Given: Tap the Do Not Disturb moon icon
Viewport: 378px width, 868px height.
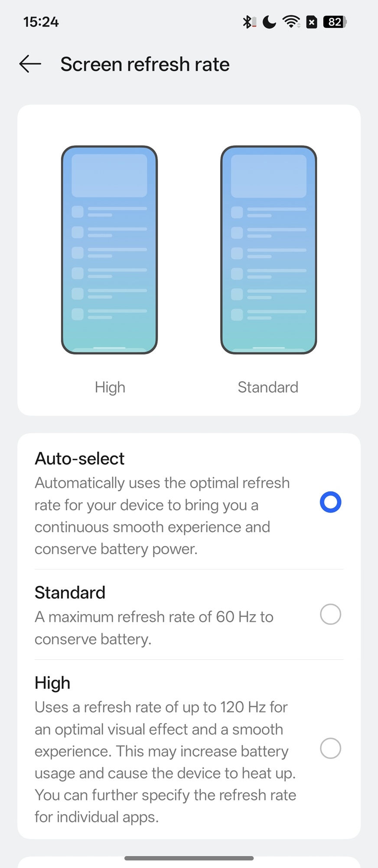Looking at the screenshot, I should click(x=269, y=22).
